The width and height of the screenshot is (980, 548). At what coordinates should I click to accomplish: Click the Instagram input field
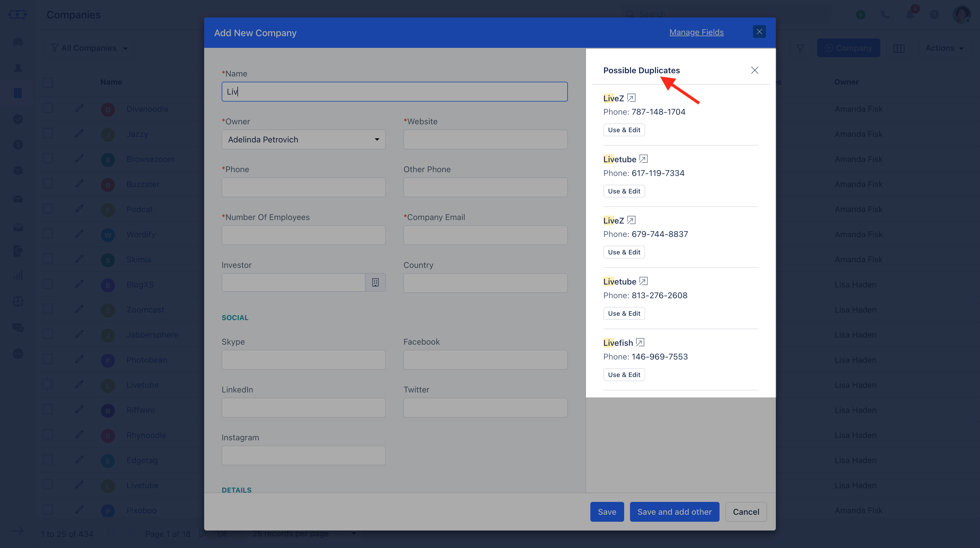304,455
